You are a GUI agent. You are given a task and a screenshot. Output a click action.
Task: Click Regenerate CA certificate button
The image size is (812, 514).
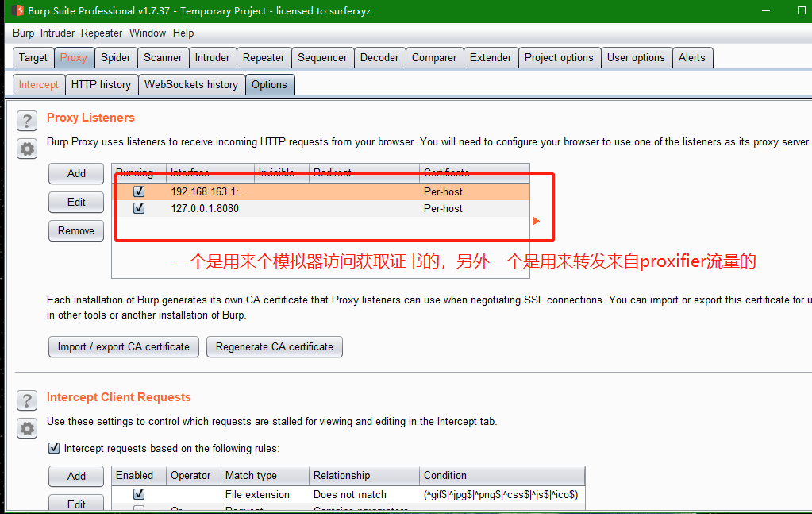275,346
